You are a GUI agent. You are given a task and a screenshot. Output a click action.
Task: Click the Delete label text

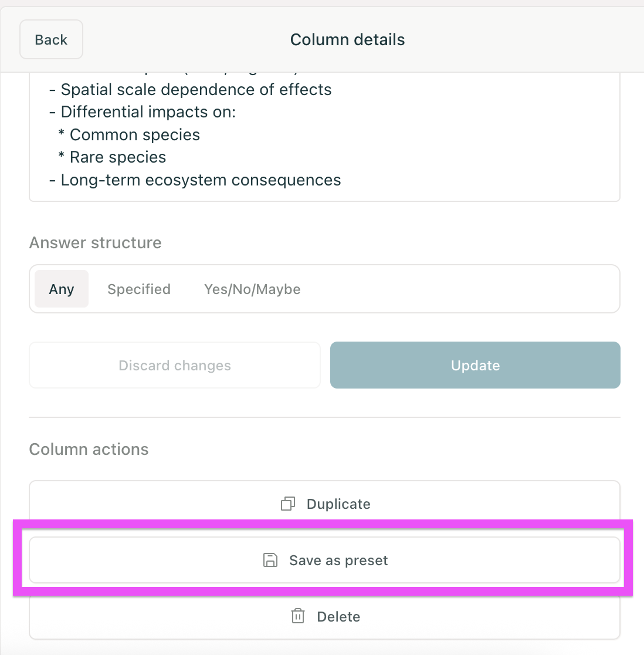click(x=338, y=617)
